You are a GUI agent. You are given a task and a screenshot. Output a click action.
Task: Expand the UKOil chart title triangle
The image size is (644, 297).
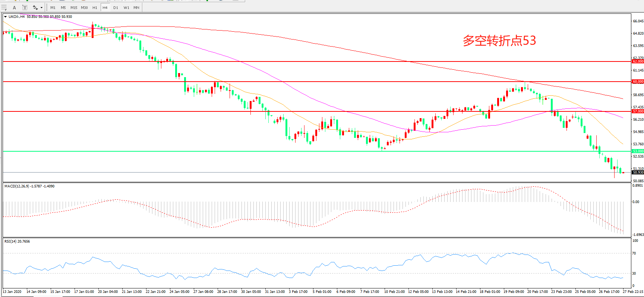[x=5, y=17]
